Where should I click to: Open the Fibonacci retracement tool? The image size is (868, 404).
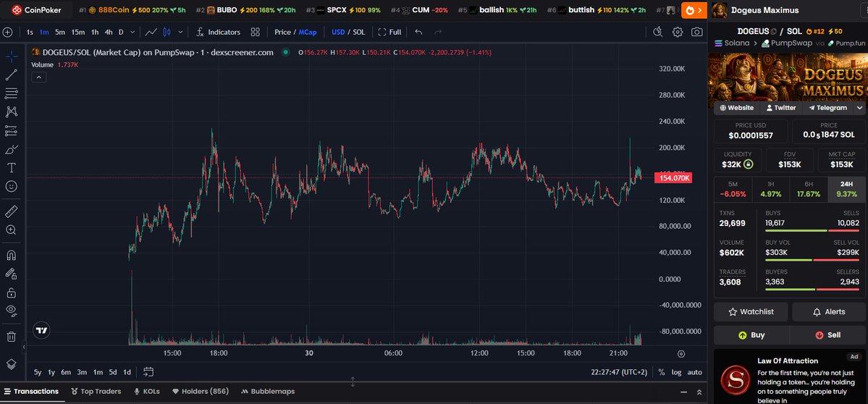coord(12,93)
